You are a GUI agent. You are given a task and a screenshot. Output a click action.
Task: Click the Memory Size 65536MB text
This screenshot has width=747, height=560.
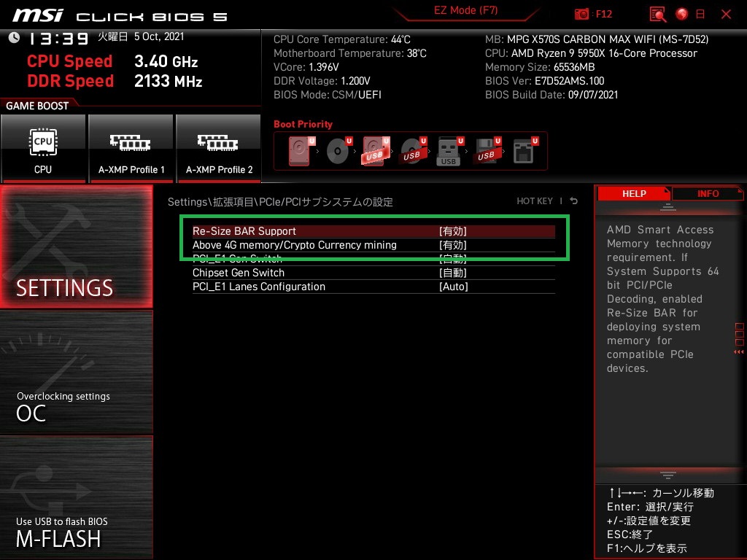tap(540, 67)
